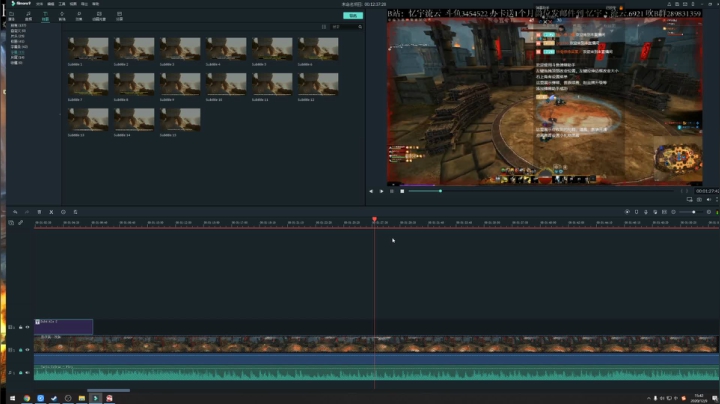Click the Edit icon after the clock

coord(75,212)
